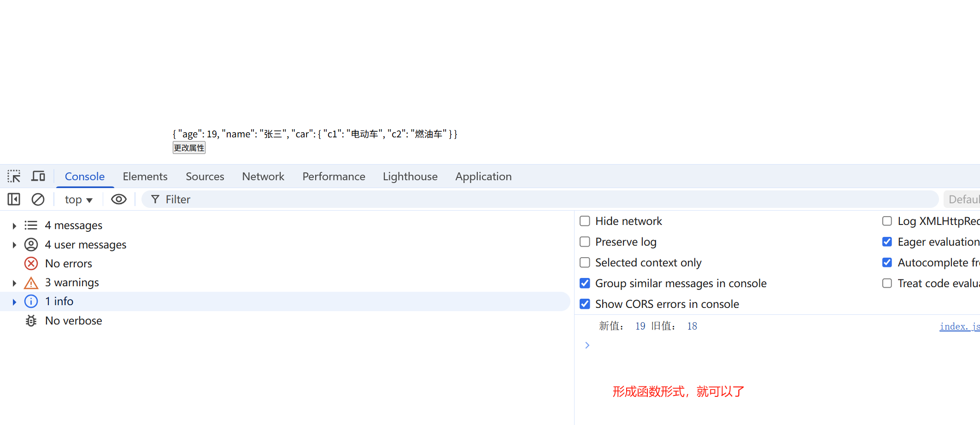Uncheck Group similar messages in console
The height and width of the screenshot is (425, 980).
click(585, 283)
